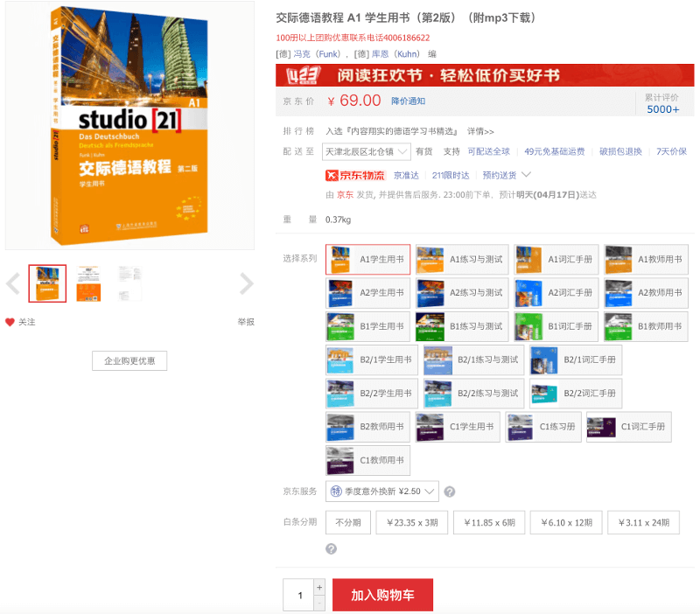Click the 京东物流 logo
The width and height of the screenshot is (700, 614).
tap(355, 175)
